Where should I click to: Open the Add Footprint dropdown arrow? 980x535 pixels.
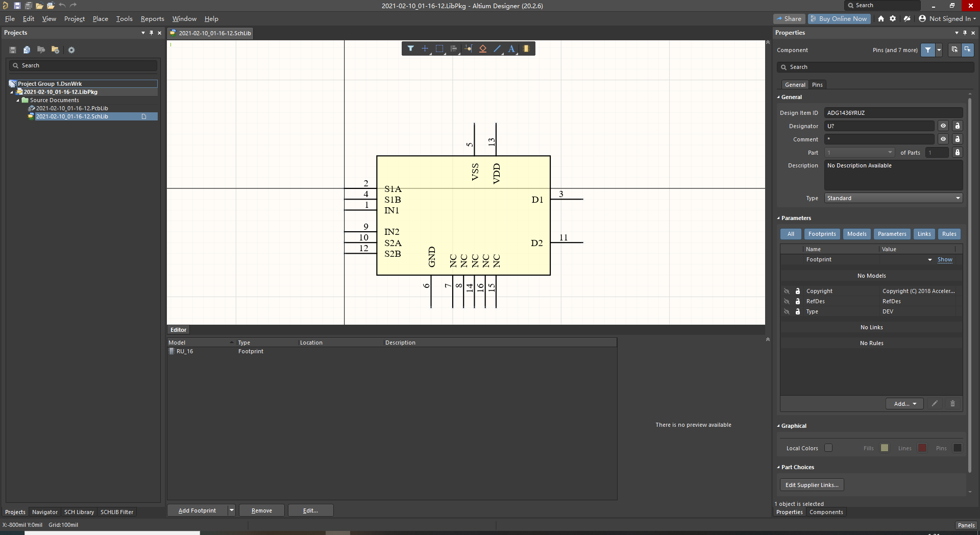click(232, 510)
